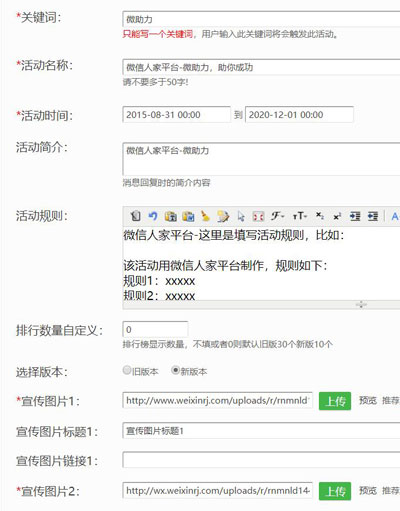Click the activity end time field

[299, 115]
